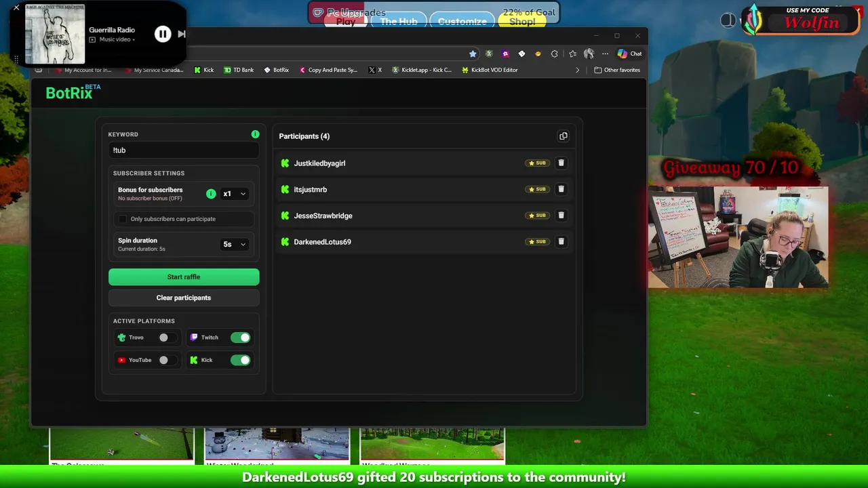The image size is (868, 488).
Task: Check Only subscribers can participate
Action: tap(122, 219)
